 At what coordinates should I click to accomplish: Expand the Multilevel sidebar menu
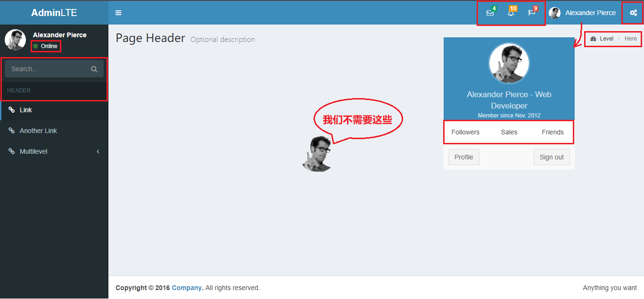pyautogui.click(x=34, y=151)
